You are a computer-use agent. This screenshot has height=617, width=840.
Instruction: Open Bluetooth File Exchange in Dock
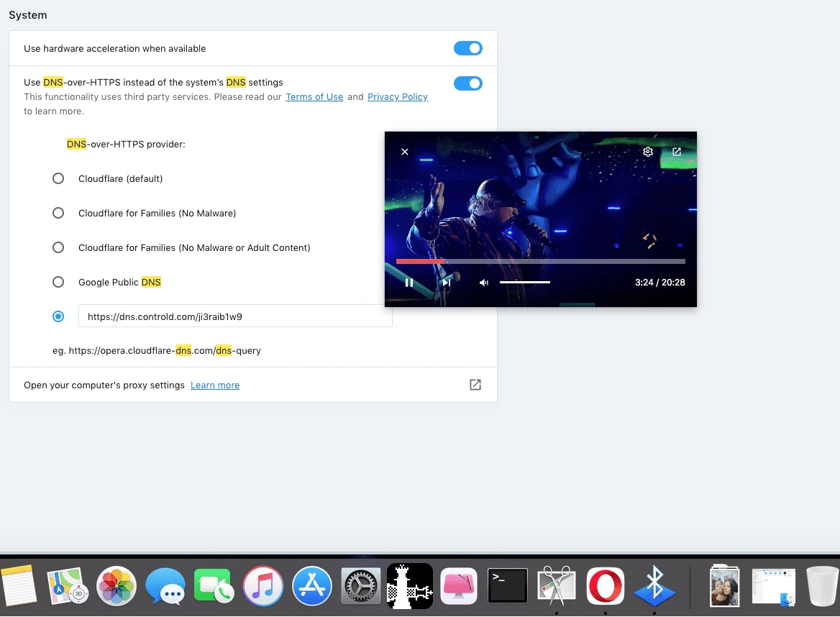(x=654, y=586)
